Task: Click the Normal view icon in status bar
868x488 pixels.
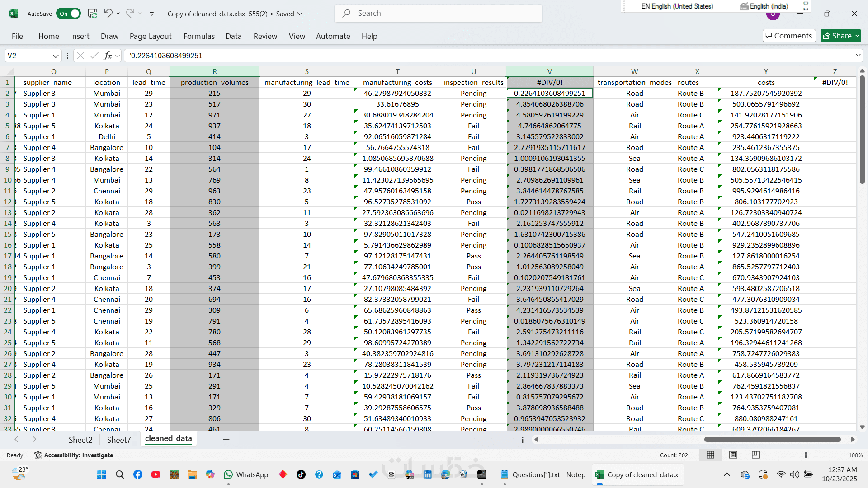Action: coord(711,455)
